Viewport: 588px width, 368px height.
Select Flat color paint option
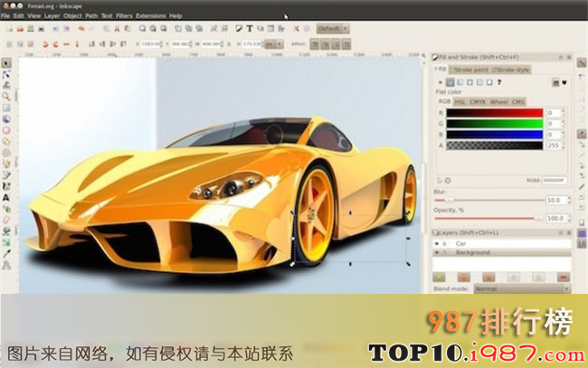point(450,82)
